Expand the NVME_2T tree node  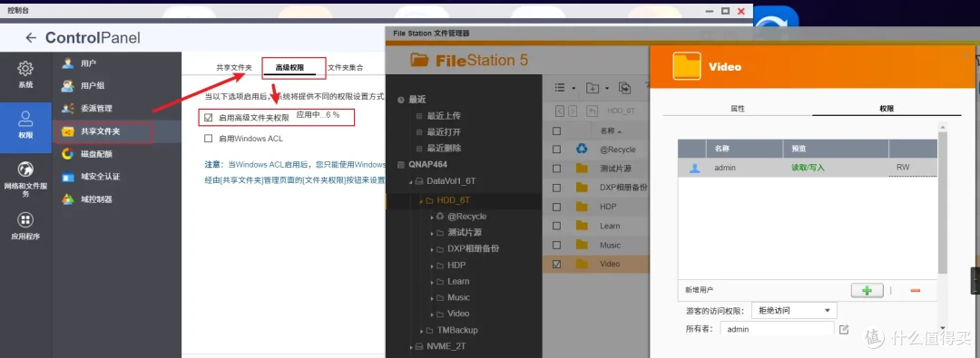tap(411, 346)
